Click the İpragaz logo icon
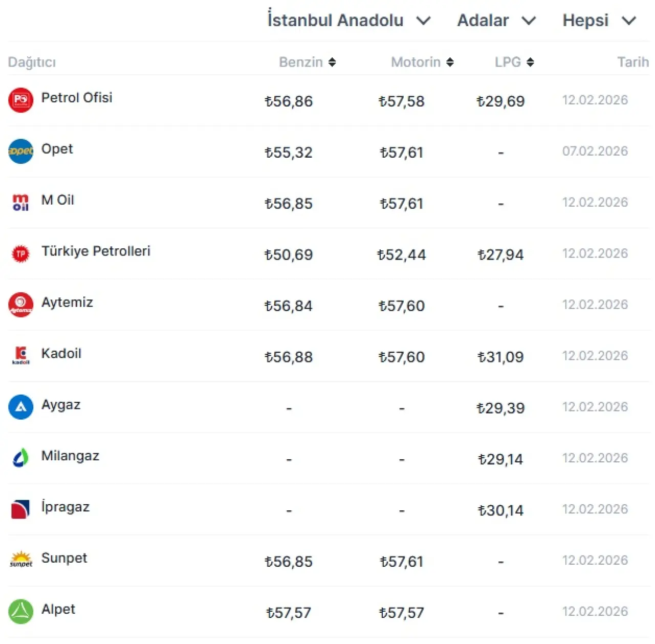Viewport: 655px width, 644px height. (x=20, y=509)
